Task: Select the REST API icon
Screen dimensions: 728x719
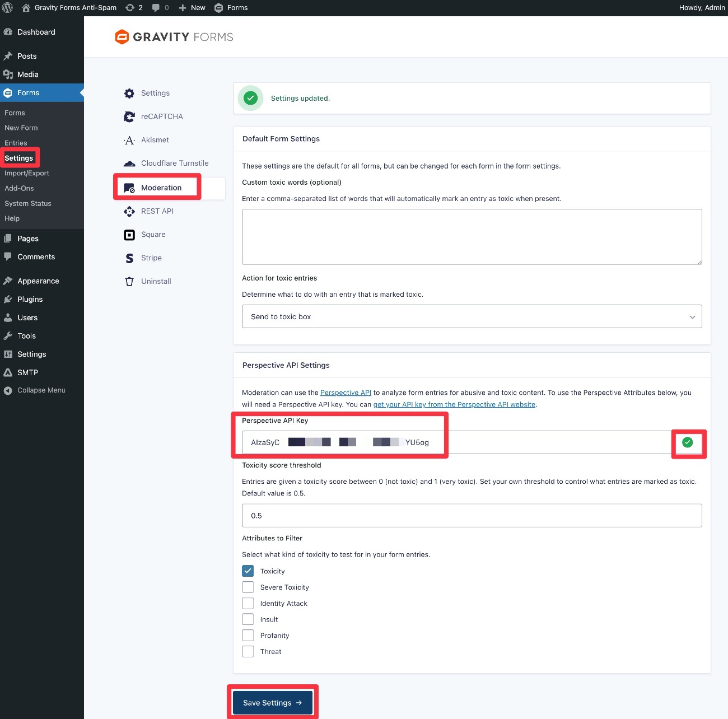Action: coord(129,211)
